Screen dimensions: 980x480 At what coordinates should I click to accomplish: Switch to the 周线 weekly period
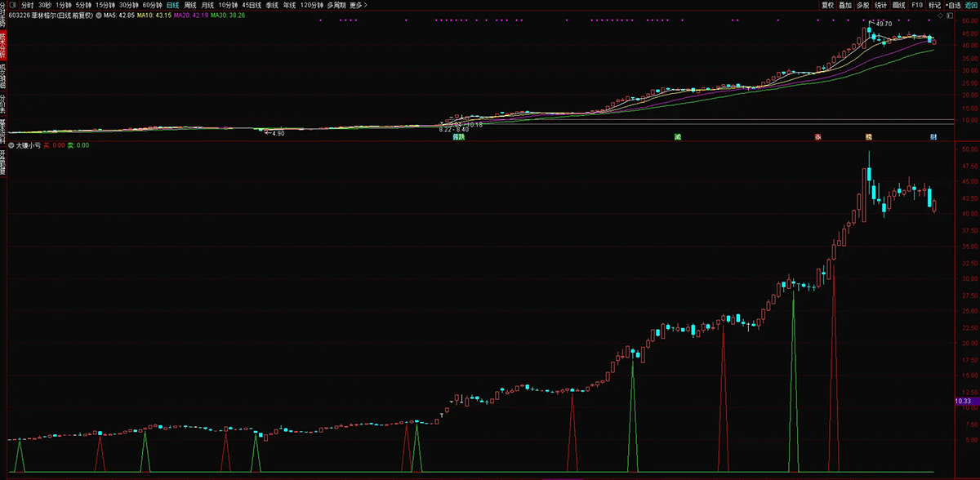[191, 5]
